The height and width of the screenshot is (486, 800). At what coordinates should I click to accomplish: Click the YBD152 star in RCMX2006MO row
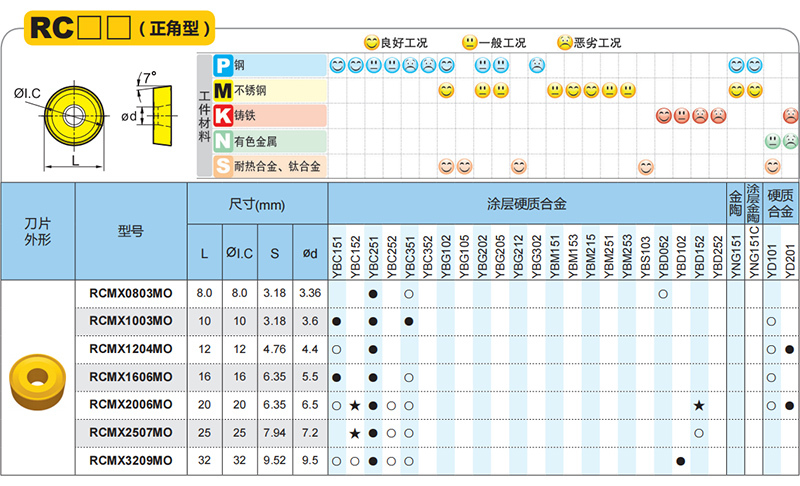[699, 405]
